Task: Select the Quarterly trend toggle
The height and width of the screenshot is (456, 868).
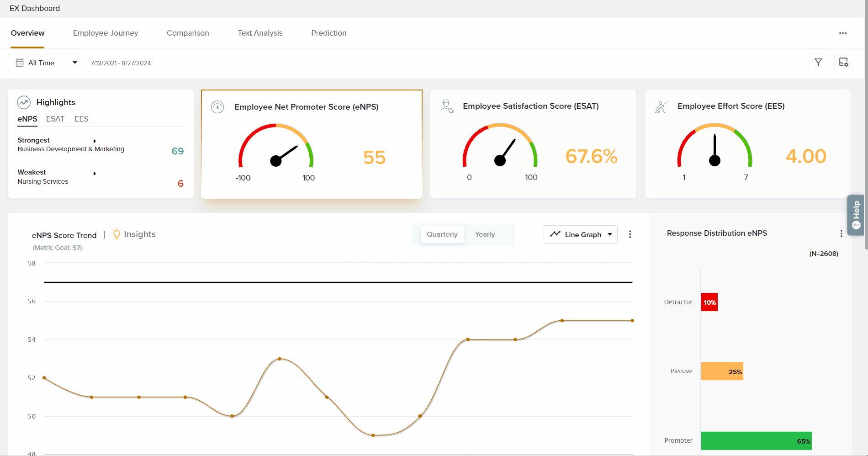Action: pos(442,234)
